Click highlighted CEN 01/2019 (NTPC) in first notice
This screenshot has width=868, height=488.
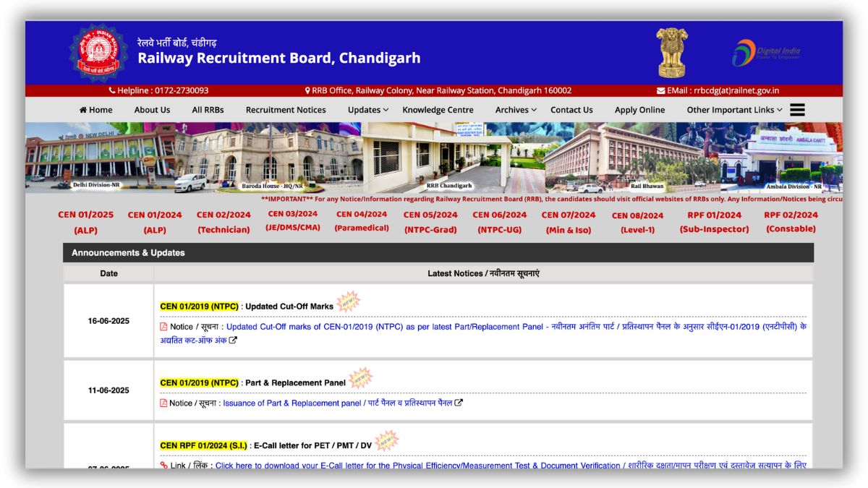pyautogui.click(x=199, y=306)
